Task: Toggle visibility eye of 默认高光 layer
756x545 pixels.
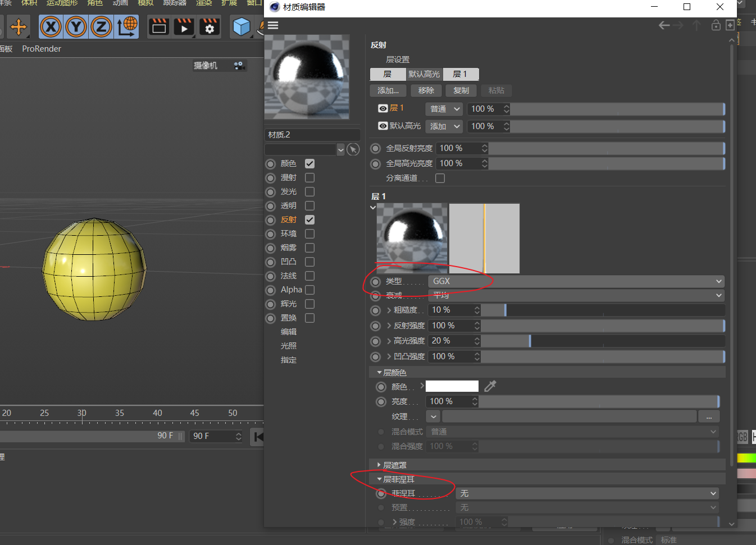Action: (x=383, y=126)
